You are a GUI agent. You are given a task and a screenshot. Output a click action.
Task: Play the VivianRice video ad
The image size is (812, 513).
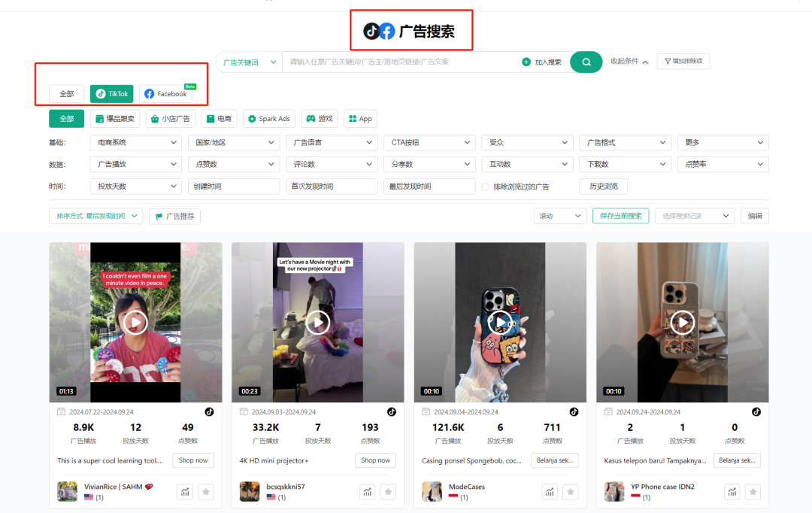135,322
